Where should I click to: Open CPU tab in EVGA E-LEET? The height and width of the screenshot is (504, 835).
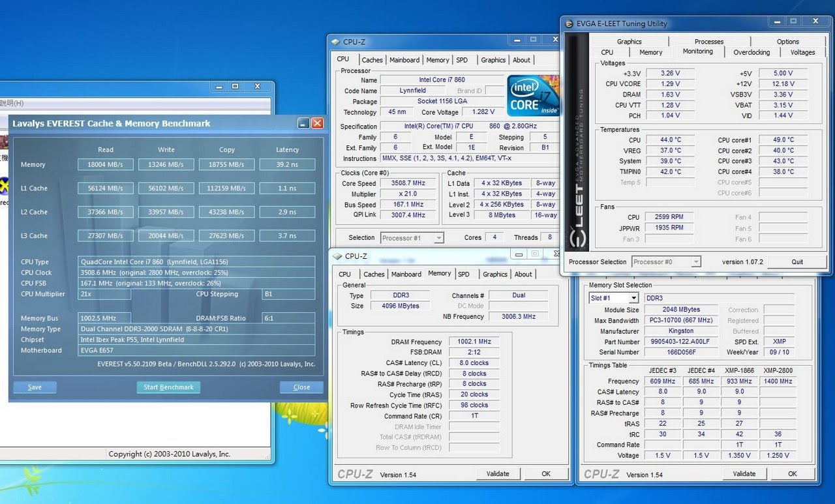pos(607,52)
